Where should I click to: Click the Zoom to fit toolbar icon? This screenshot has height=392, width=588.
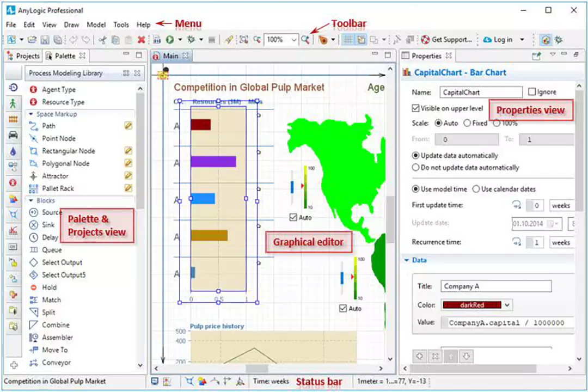[244, 39]
